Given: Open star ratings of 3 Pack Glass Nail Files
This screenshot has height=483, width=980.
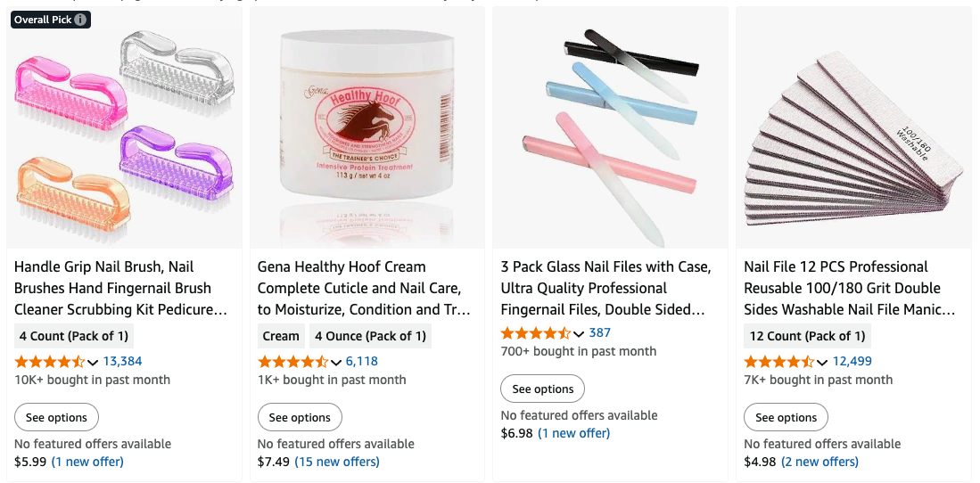Looking at the screenshot, I should (x=536, y=332).
